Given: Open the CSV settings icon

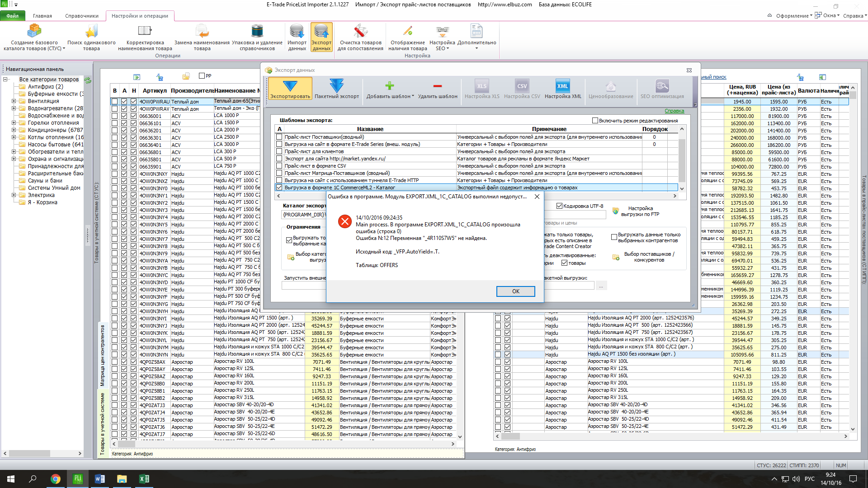Looking at the screenshot, I should 522,86.
